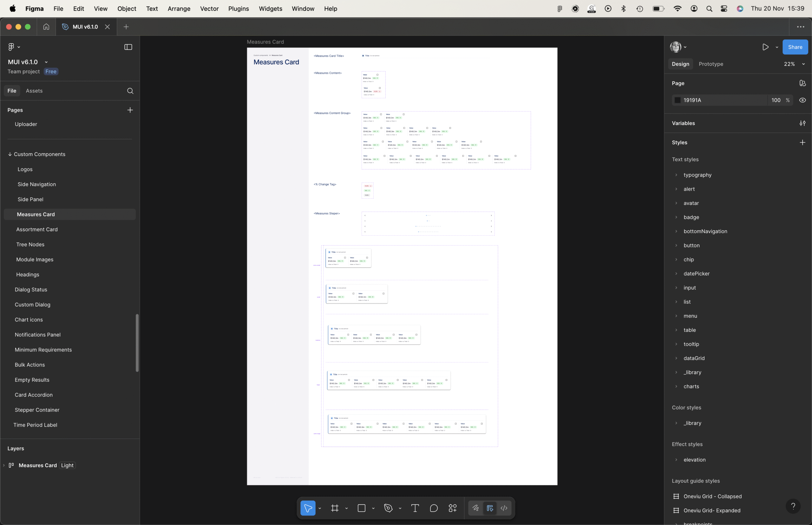Click the Rectangle shape tool
Viewport: 812px width, 525px height.
[361, 508]
